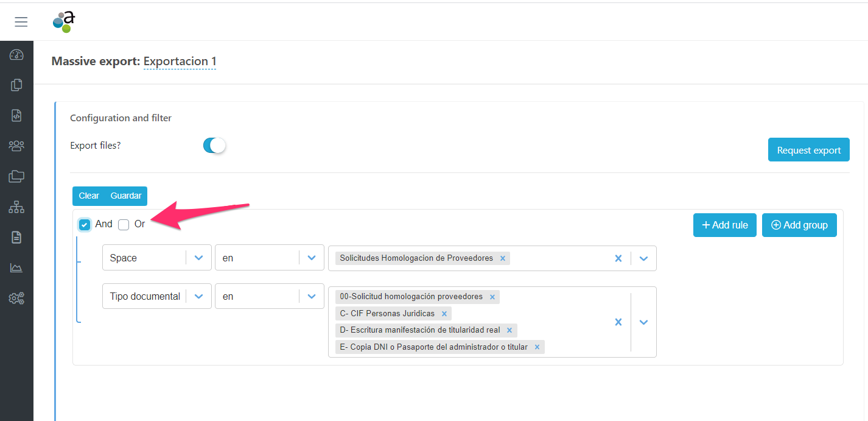Viewport: 868px width, 421px height.
Task: Click the Request export button
Action: coord(808,150)
